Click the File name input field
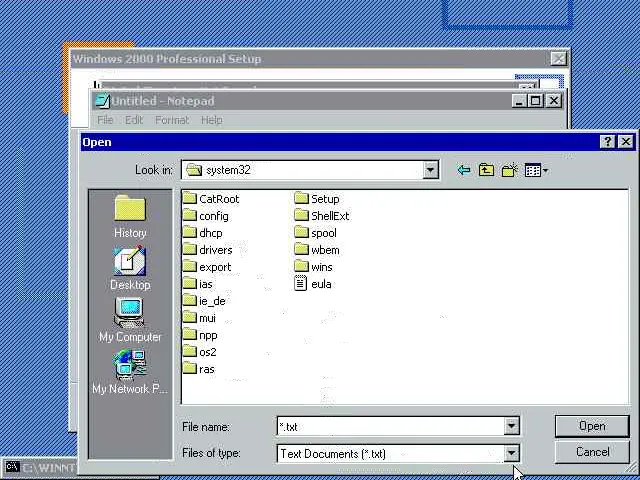This screenshot has height=480, width=640. (x=391, y=427)
